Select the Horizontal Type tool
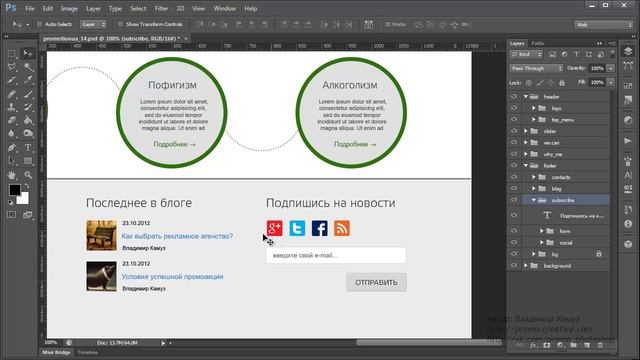 point(28,147)
